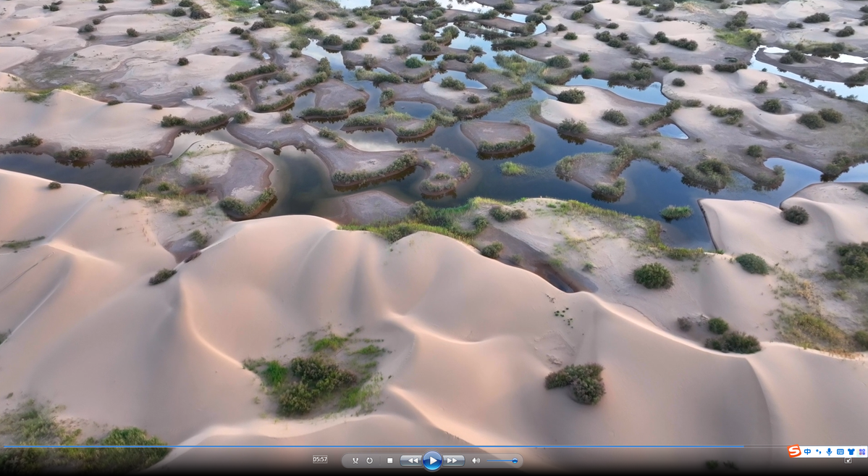This screenshot has width=868, height=476.
Task: Open the Sogou input method logo
Action: point(794,451)
